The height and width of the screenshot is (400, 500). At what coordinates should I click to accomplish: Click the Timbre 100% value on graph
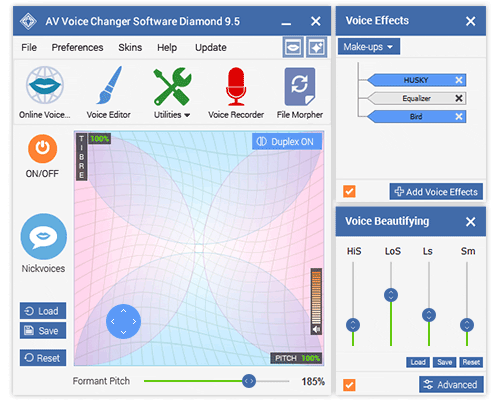coord(100,139)
